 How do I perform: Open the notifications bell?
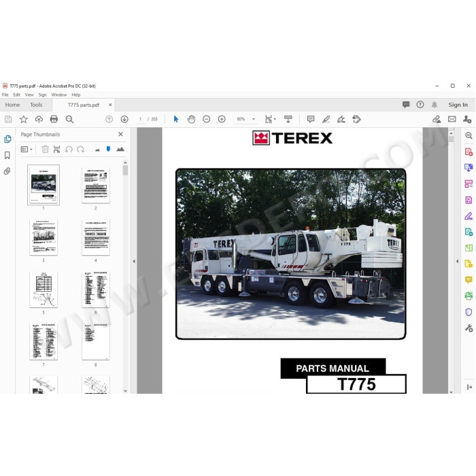click(x=435, y=105)
